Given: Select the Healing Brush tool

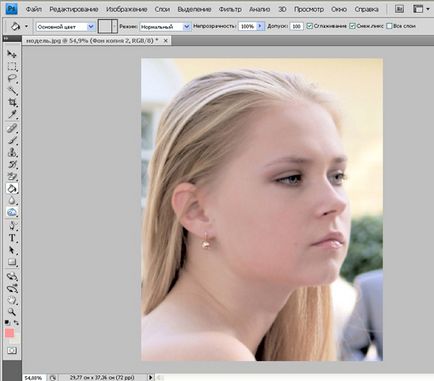Looking at the screenshot, I should (12, 128).
